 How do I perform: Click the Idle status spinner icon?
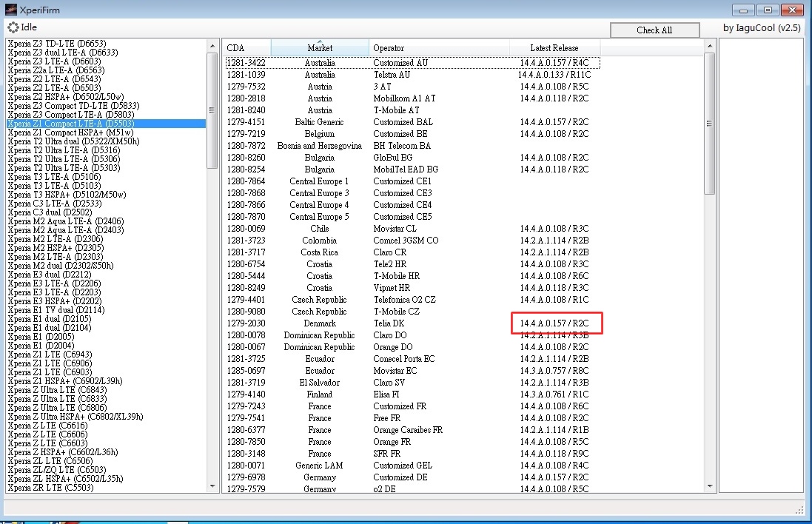[x=13, y=27]
